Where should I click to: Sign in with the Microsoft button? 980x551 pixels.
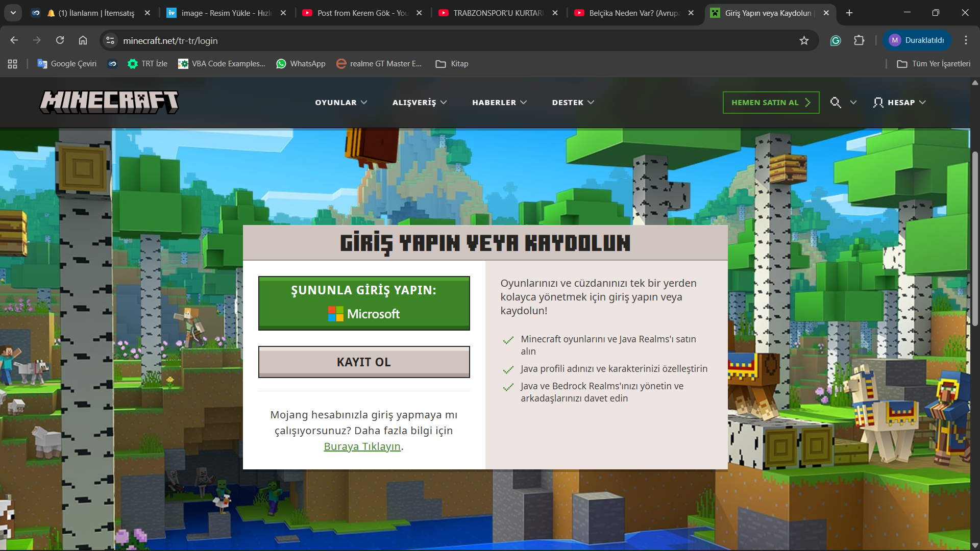click(x=364, y=303)
